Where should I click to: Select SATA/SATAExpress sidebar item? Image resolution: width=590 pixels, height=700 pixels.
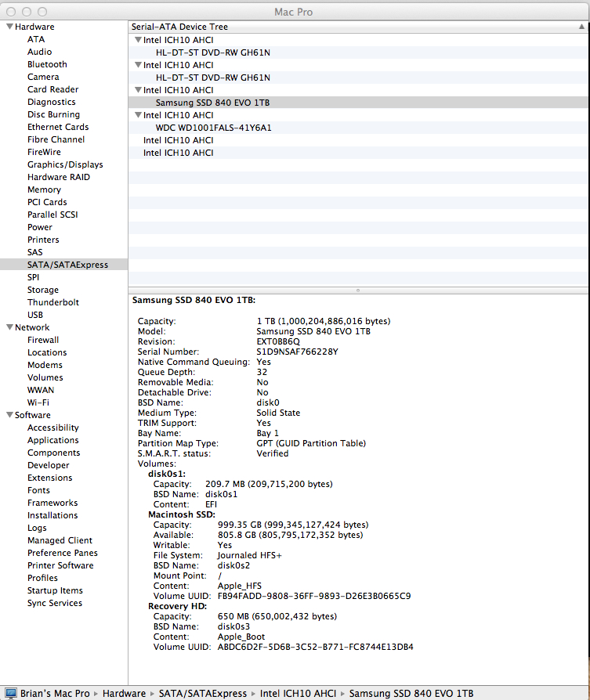point(64,265)
